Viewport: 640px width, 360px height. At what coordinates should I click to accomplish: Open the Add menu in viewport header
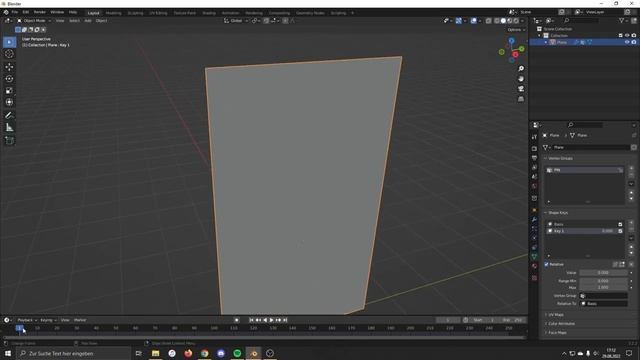(x=87, y=21)
